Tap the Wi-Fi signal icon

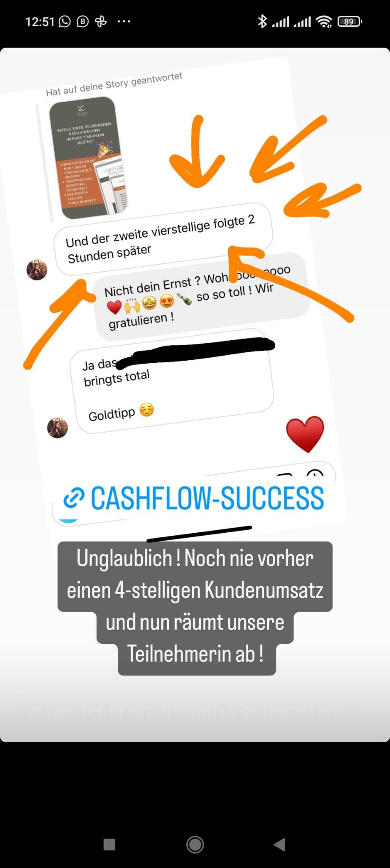(324, 22)
